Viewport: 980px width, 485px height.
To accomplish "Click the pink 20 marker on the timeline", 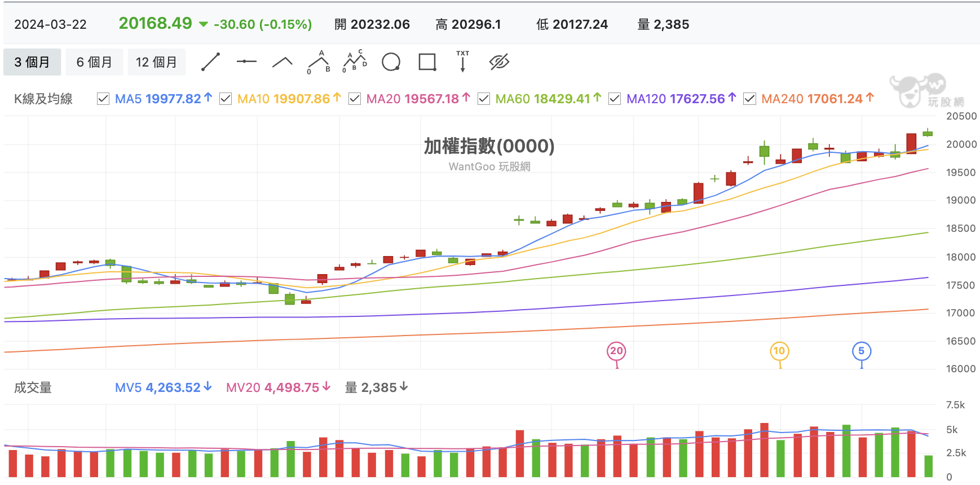I will 617,351.
